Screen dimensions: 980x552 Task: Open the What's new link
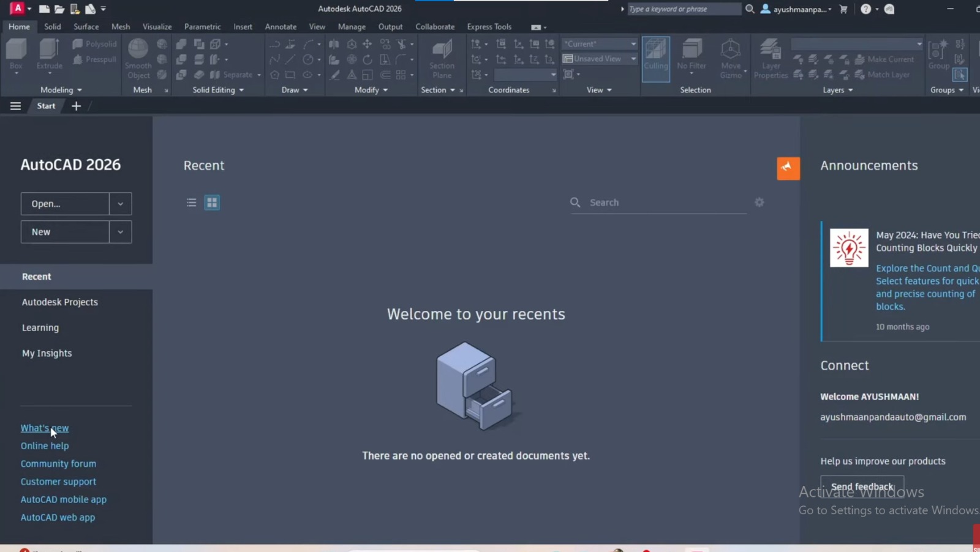(45, 428)
